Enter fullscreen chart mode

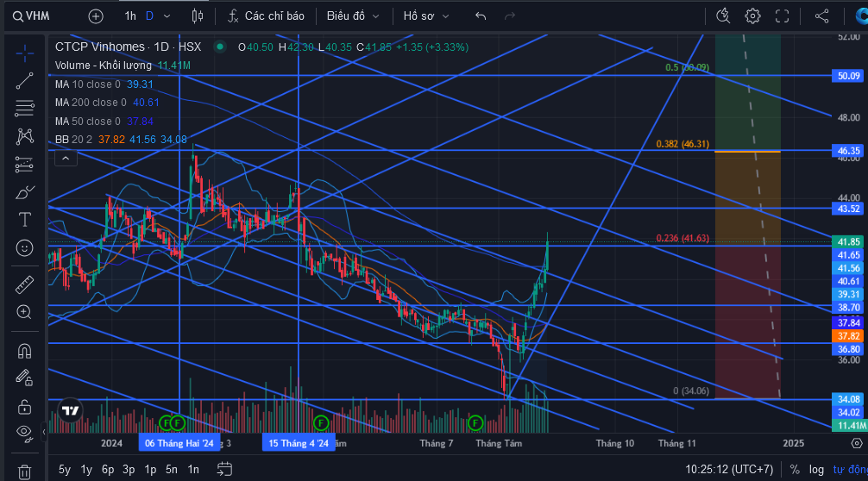(782, 16)
